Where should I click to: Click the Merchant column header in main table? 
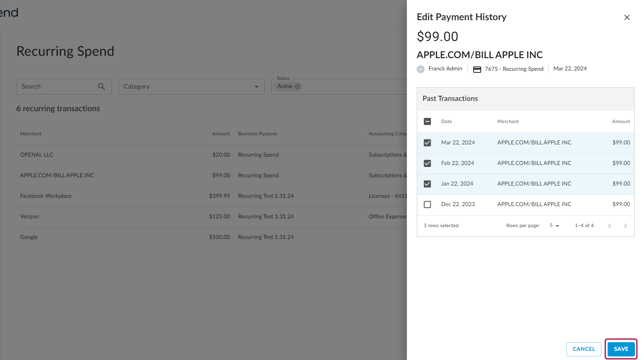(31, 134)
